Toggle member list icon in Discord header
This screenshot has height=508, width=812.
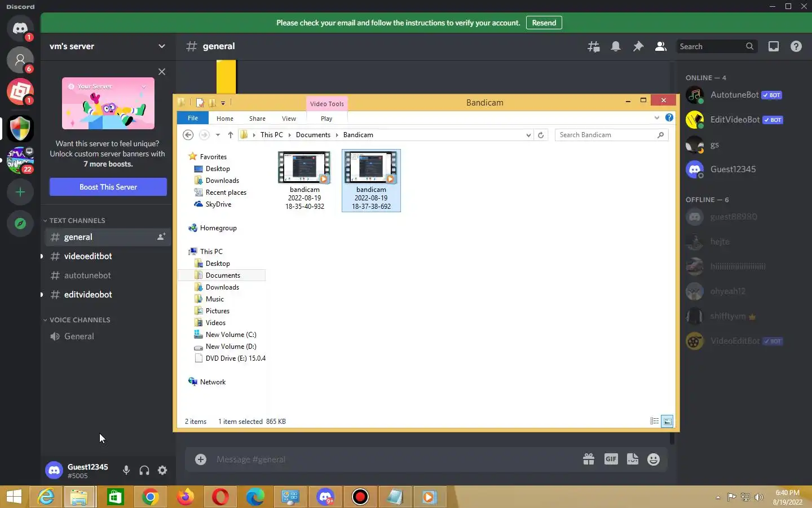661,47
